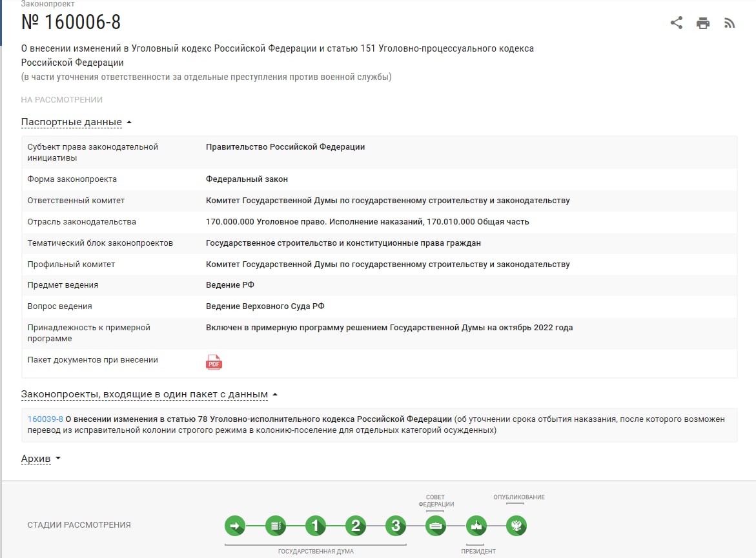The image size is (756, 558).
Task: Click the Президент stage icon
Action: [476, 526]
